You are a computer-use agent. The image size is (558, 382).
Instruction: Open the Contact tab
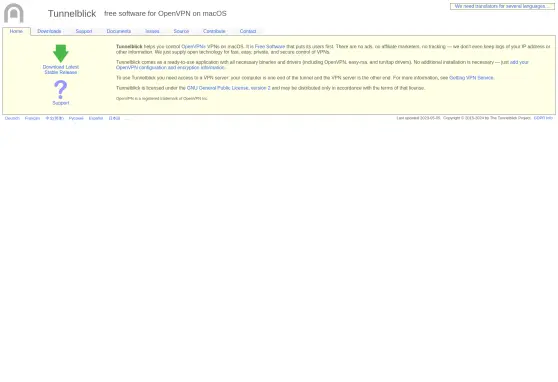click(x=248, y=31)
